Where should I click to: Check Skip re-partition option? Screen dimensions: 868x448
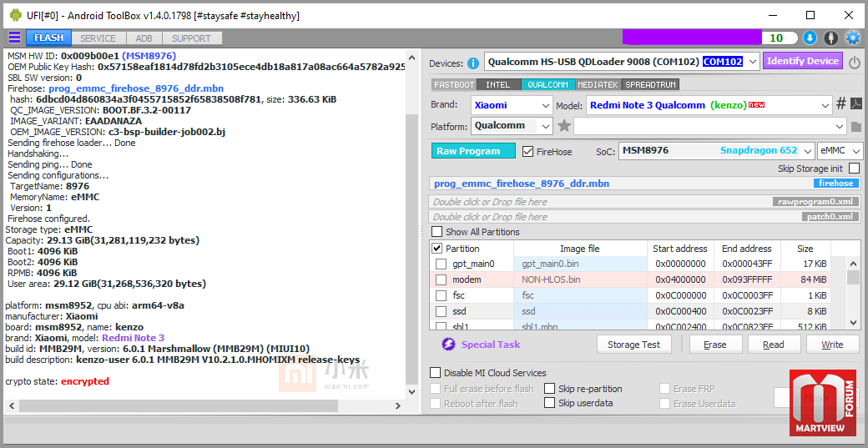pos(549,389)
